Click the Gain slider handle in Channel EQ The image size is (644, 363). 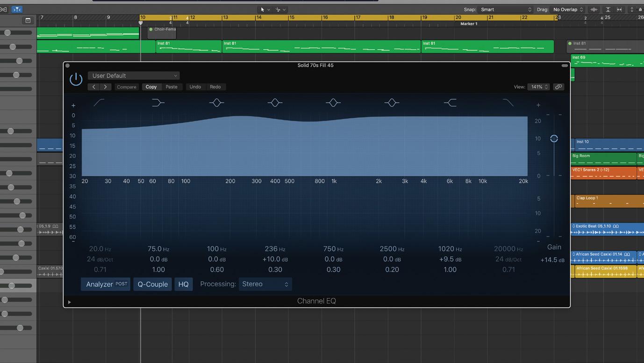tap(554, 138)
